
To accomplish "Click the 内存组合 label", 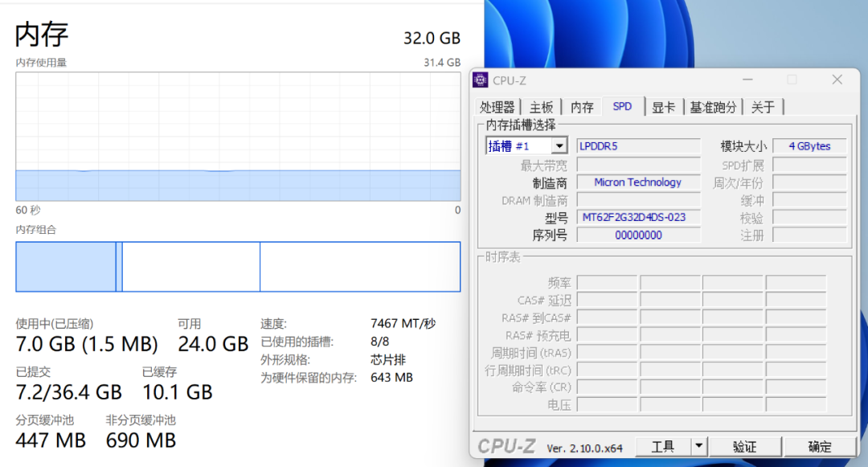I will pyautogui.click(x=36, y=230).
